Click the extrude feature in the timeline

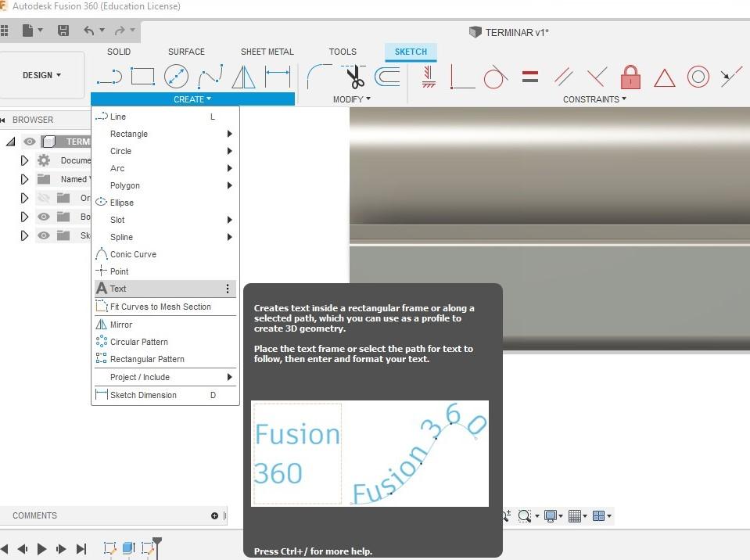[129, 548]
